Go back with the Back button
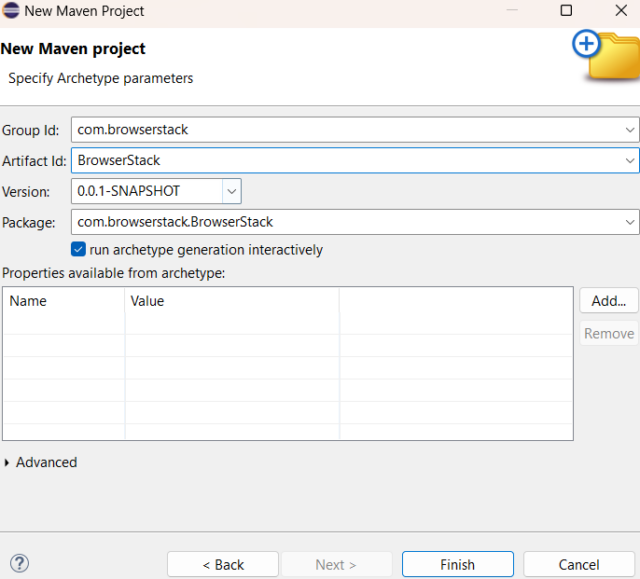Screen dimensions: 640x579 click(x=223, y=564)
